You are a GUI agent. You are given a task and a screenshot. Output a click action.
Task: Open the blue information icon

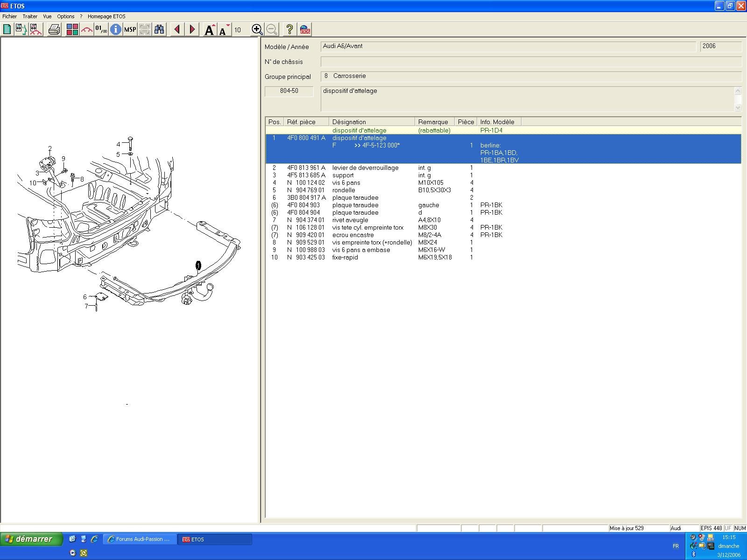click(x=115, y=30)
